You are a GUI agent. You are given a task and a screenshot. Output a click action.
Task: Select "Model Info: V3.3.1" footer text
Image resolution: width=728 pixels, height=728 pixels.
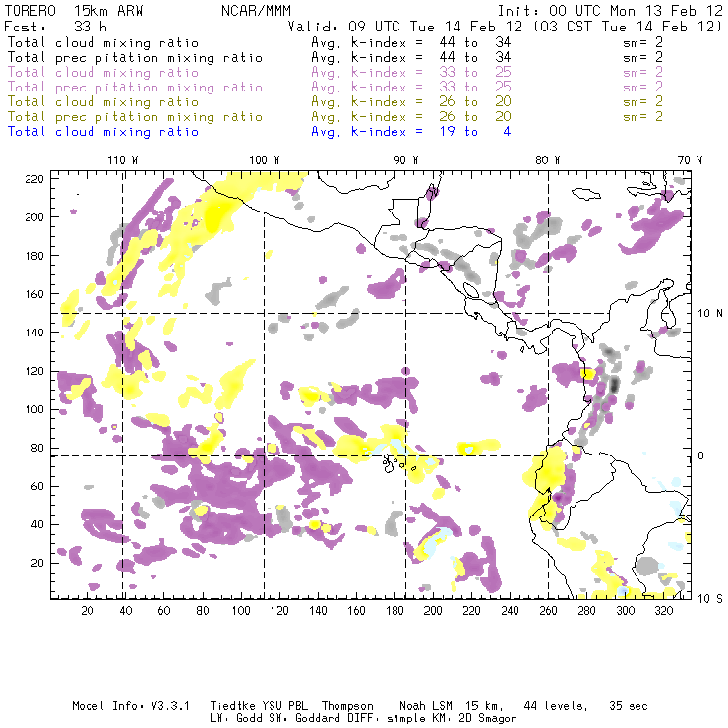[131, 706]
